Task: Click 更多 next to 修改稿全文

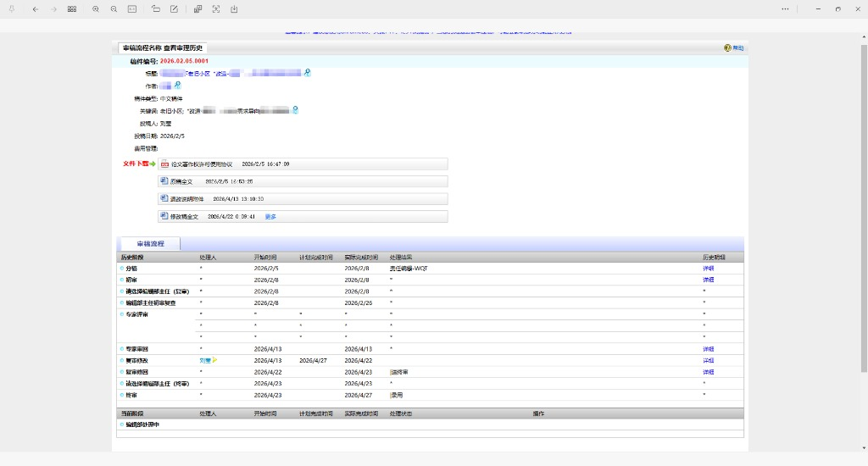Action: pyautogui.click(x=270, y=217)
